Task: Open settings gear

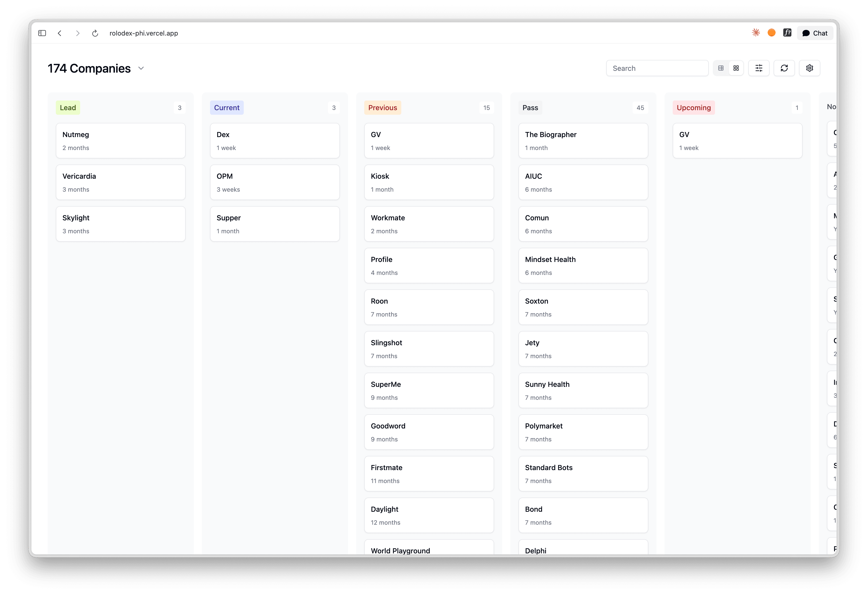Action: [x=810, y=68]
